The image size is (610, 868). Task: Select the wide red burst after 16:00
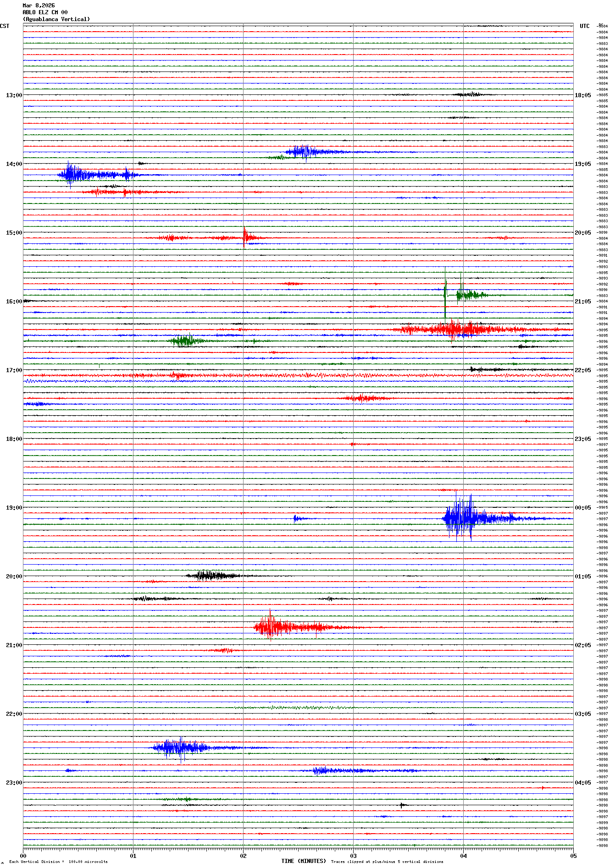tap(459, 329)
